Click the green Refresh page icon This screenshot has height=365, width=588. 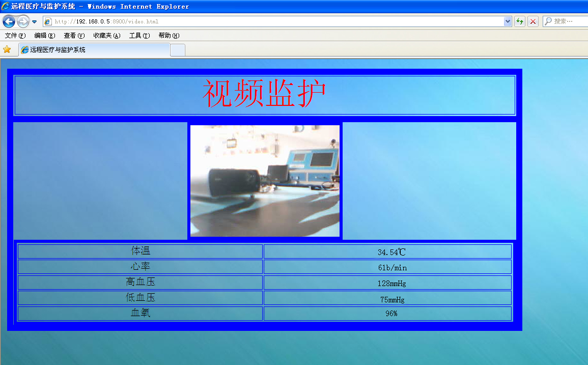520,21
